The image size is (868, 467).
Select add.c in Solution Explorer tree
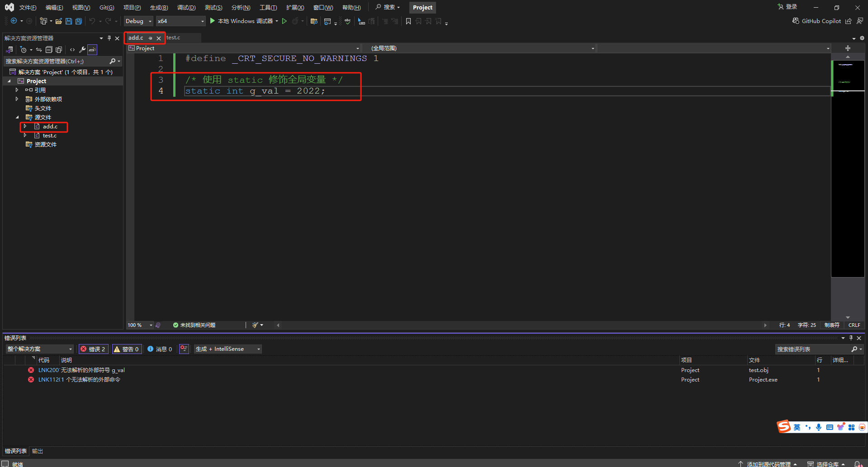50,127
